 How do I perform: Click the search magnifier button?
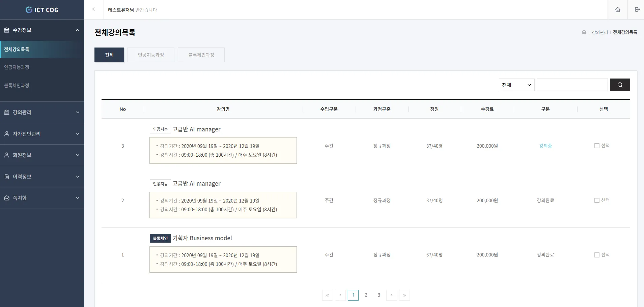(x=620, y=85)
